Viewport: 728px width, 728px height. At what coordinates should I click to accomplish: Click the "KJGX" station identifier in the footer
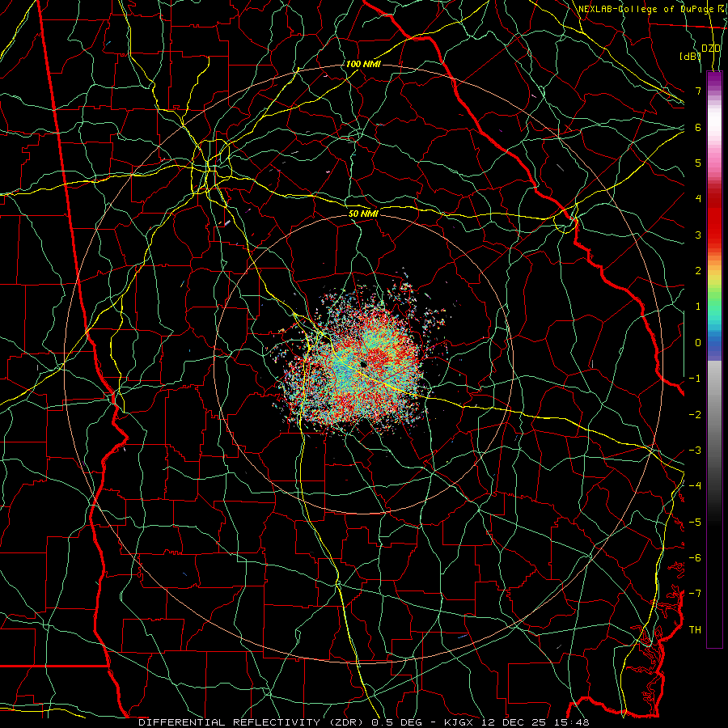tap(459, 722)
